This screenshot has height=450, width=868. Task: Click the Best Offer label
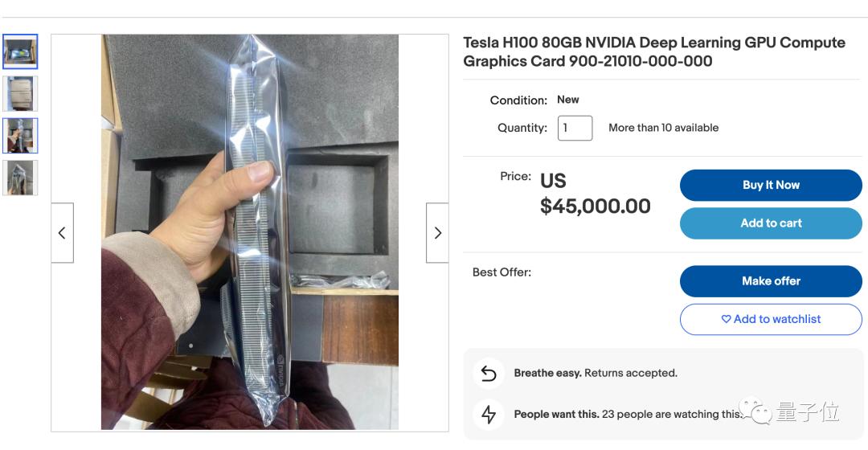click(x=502, y=272)
